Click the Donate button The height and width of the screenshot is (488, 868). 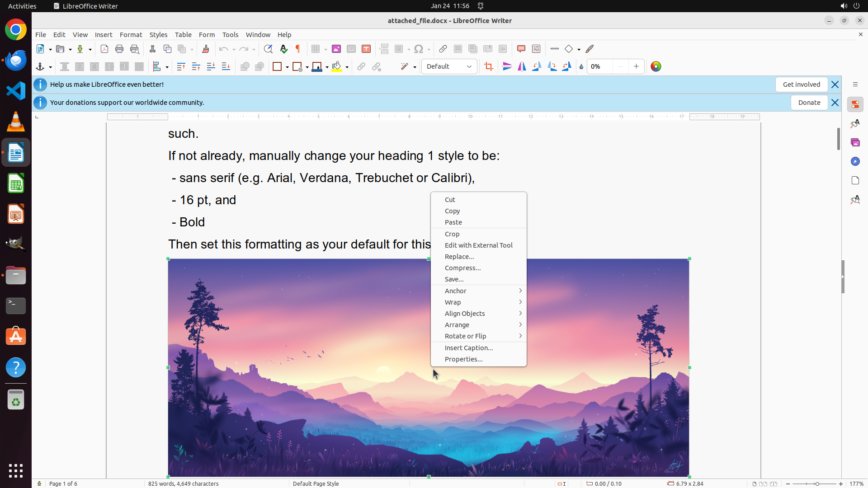pos(809,103)
